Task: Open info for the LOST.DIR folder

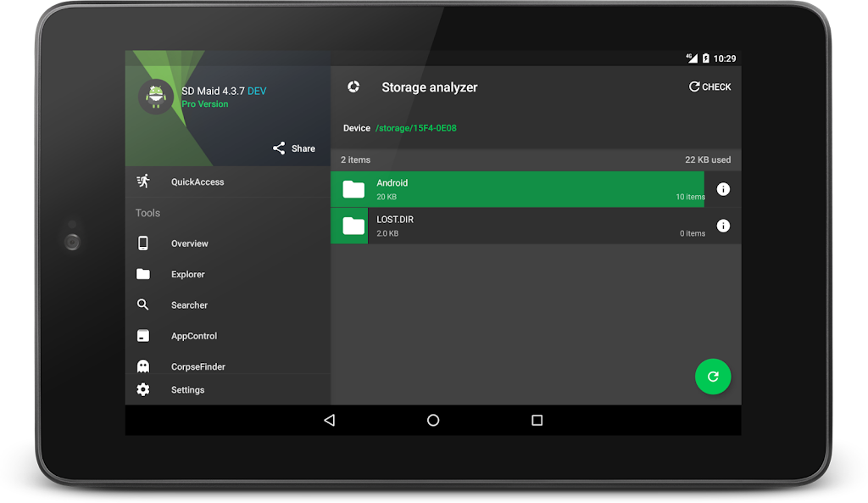Action: point(723,226)
